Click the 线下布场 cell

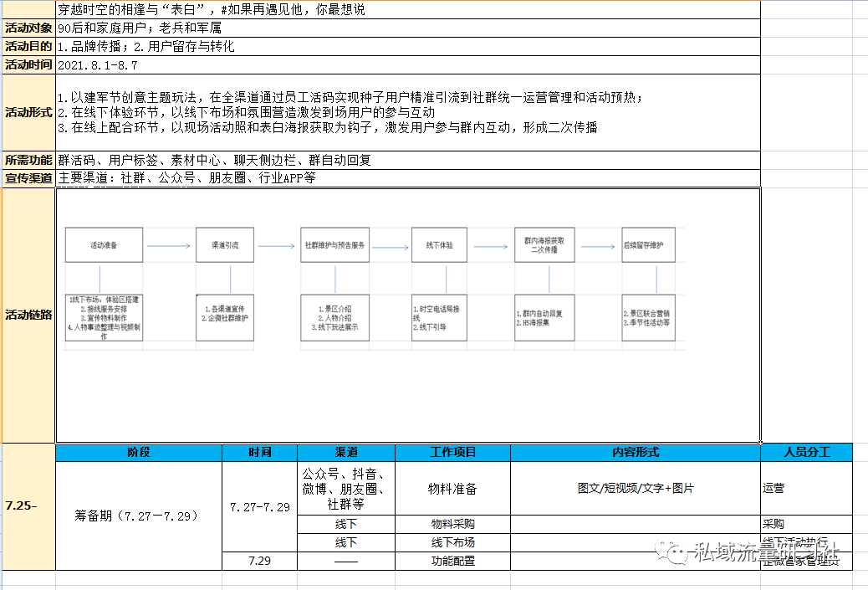click(x=453, y=542)
